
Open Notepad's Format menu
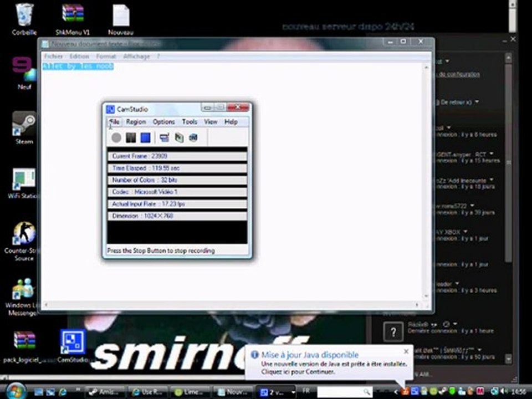pyautogui.click(x=106, y=57)
